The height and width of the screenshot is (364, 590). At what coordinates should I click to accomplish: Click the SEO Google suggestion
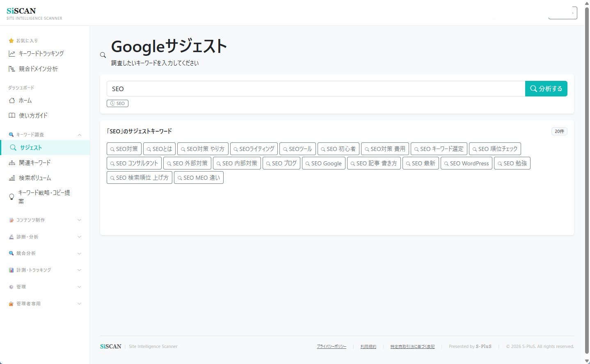click(324, 163)
